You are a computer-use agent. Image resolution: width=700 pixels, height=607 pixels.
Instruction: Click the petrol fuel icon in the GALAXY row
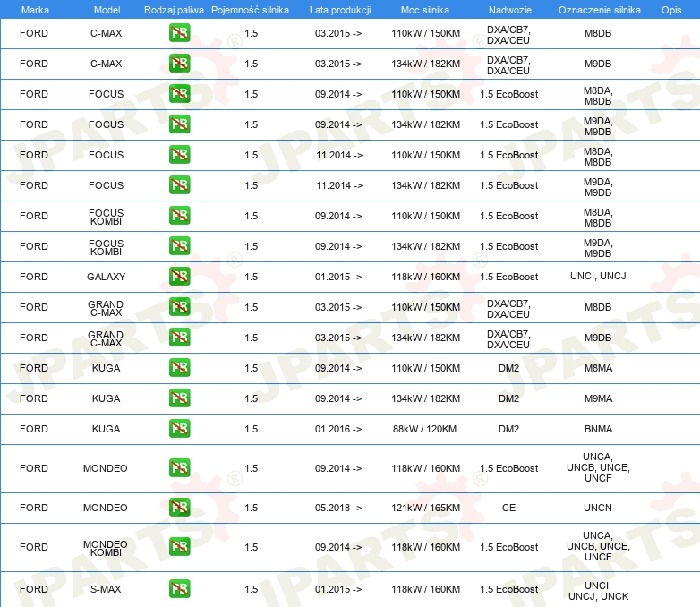tap(179, 276)
